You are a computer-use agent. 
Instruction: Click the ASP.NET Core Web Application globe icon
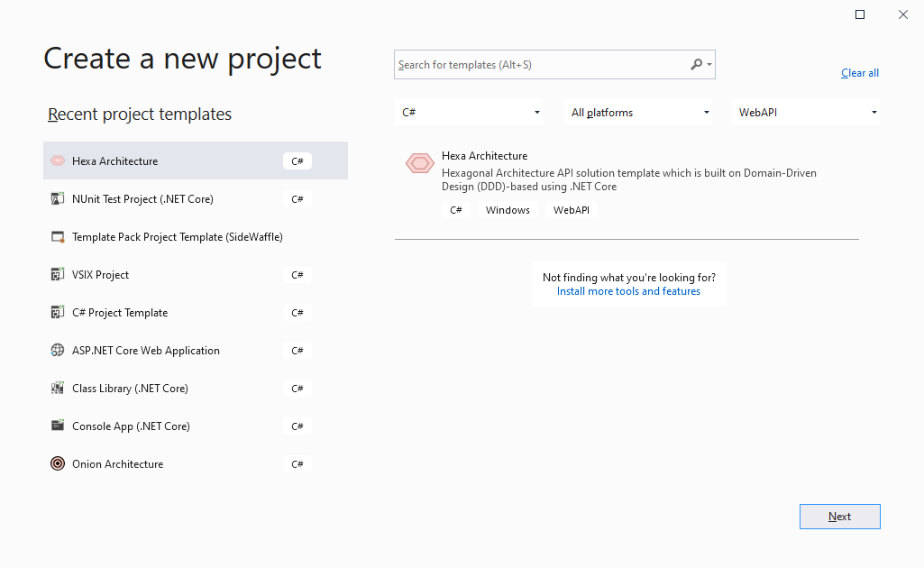[x=58, y=350]
